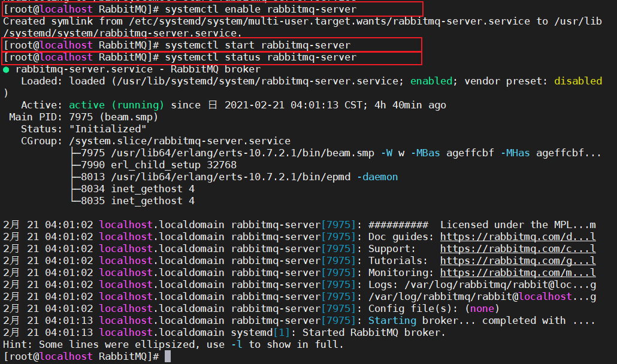Click '/systemd/system/rabbitmq-server.service.' continuation line
The width and height of the screenshot is (617, 364).
pyautogui.click(x=122, y=33)
